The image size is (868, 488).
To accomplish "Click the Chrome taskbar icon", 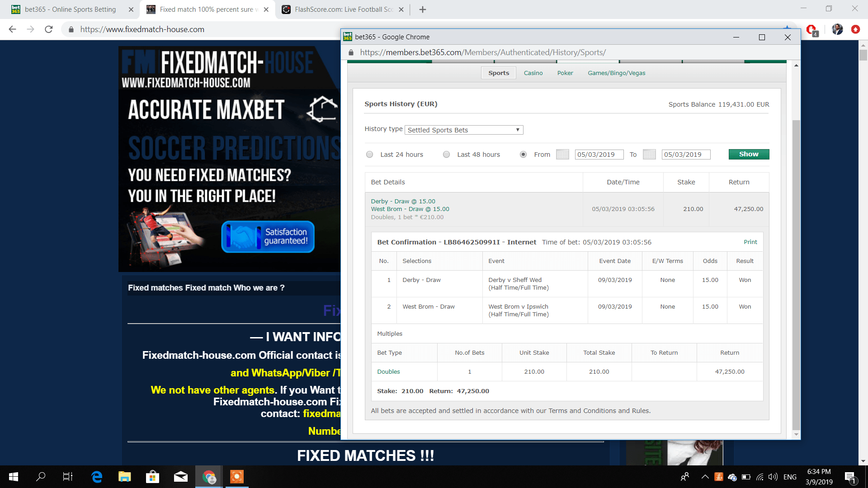I will point(209,477).
